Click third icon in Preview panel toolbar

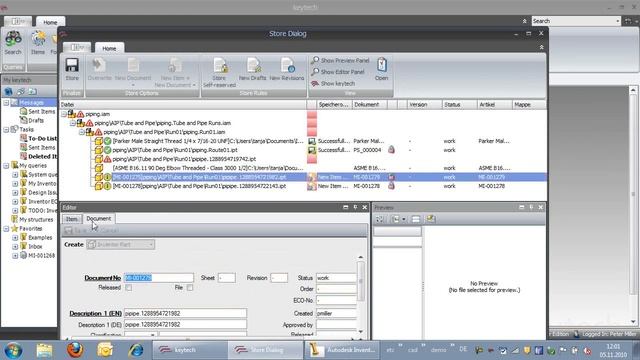point(416,219)
